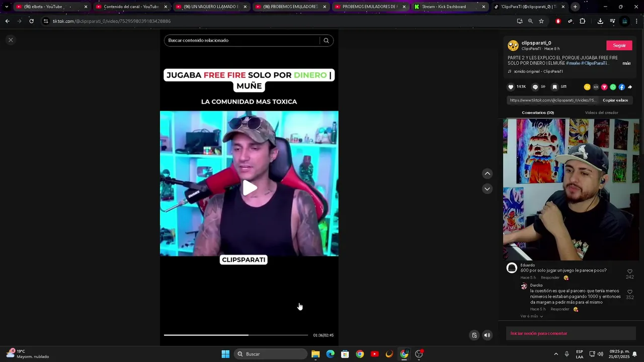Open notifications bell in system tray
The image size is (644, 362).
pyautogui.click(x=634, y=354)
